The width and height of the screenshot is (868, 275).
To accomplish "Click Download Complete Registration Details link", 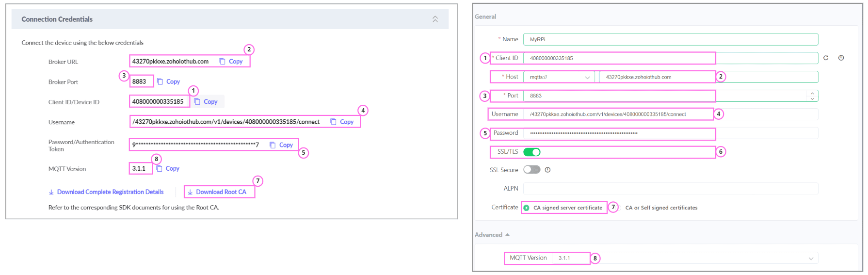I will click(x=106, y=192).
